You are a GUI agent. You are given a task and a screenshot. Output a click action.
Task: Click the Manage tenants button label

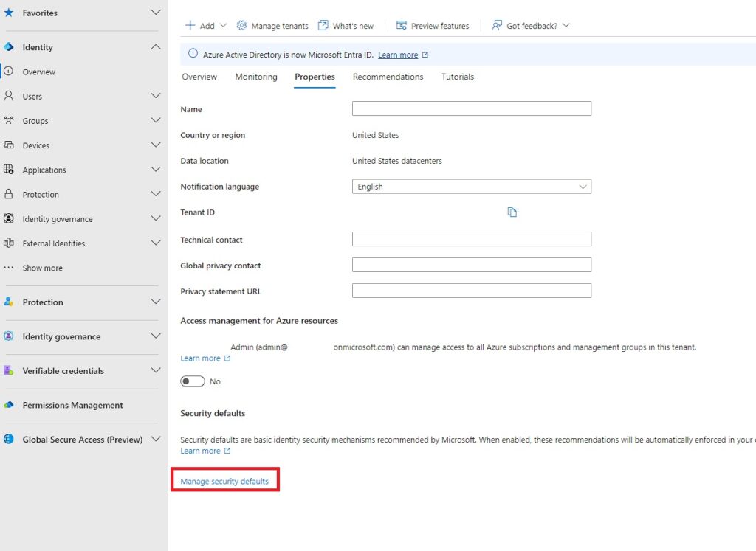pos(280,26)
